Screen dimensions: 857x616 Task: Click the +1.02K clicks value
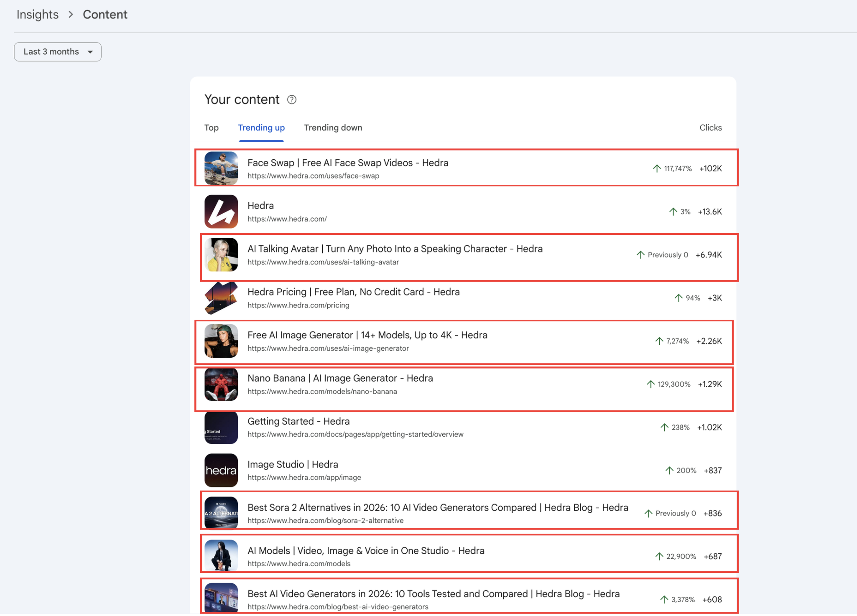[709, 428]
